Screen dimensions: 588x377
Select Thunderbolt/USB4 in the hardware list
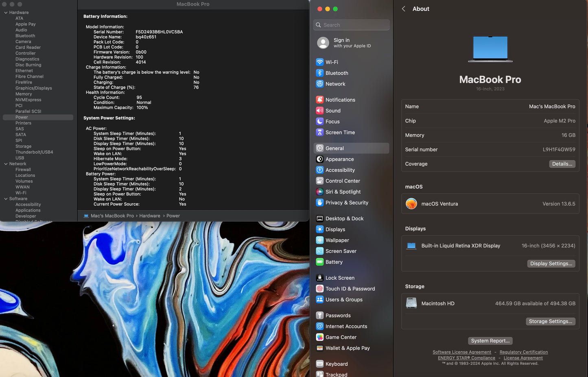point(34,152)
